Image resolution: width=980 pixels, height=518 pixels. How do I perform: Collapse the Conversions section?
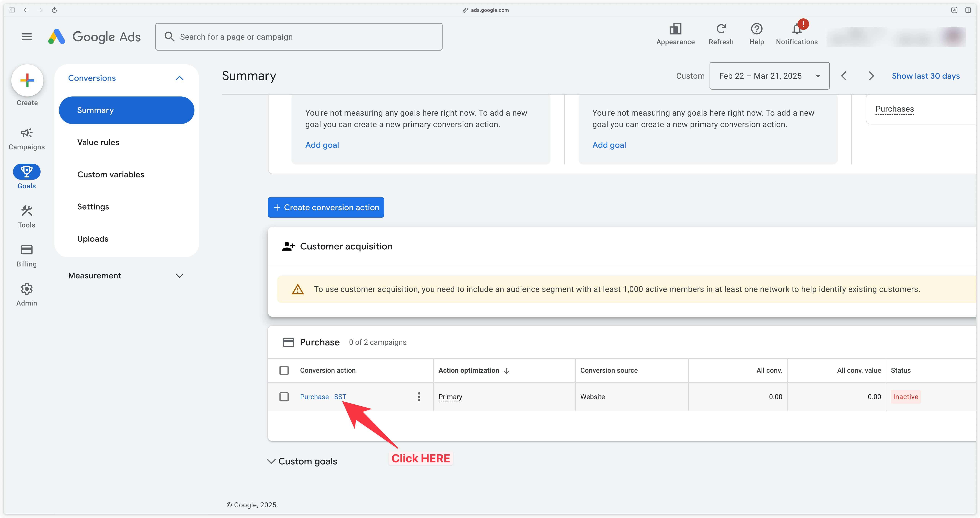pos(180,78)
